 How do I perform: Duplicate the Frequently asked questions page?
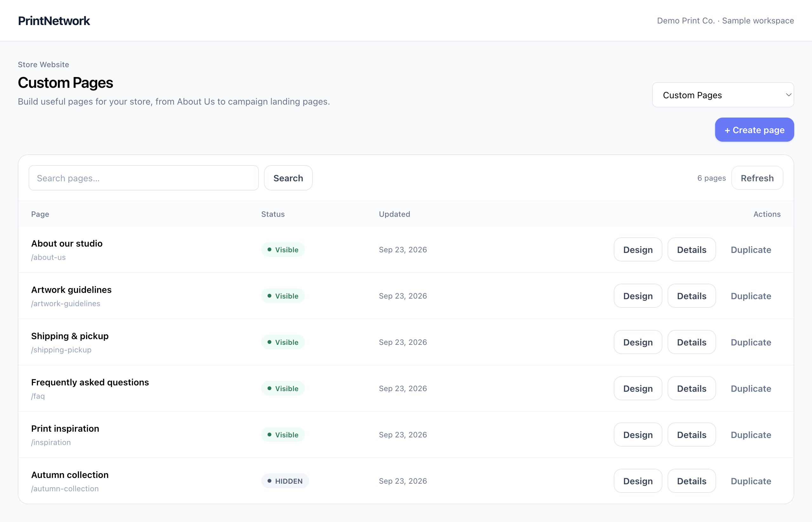coord(750,389)
